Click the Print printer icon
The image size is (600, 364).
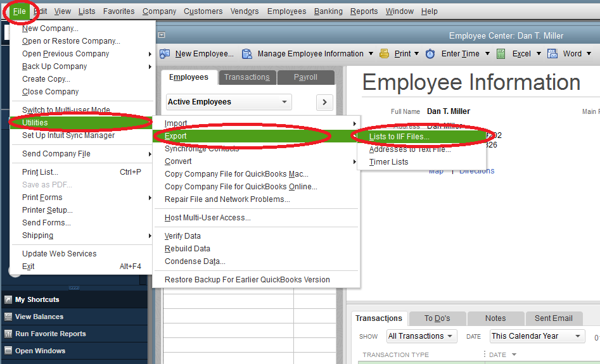pyautogui.click(x=384, y=54)
